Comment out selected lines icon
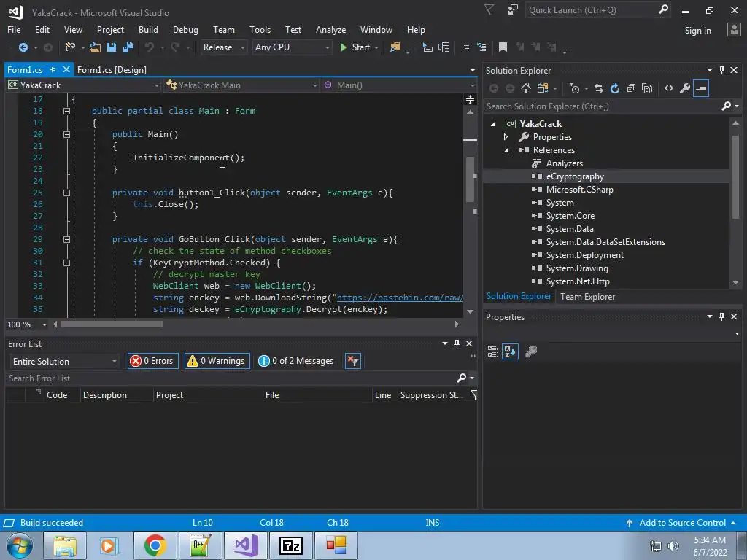The width and height of the screenshot is (747, 560). [x=465, y=47]
